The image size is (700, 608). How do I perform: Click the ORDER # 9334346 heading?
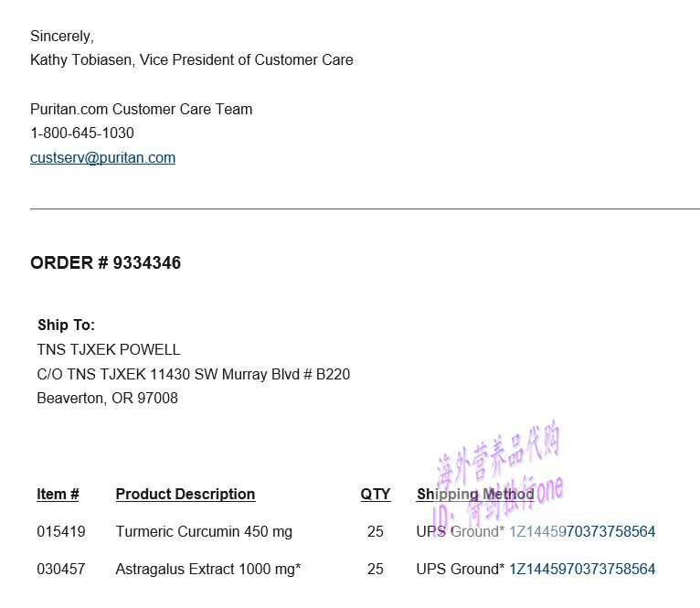[x=105, y=263]
